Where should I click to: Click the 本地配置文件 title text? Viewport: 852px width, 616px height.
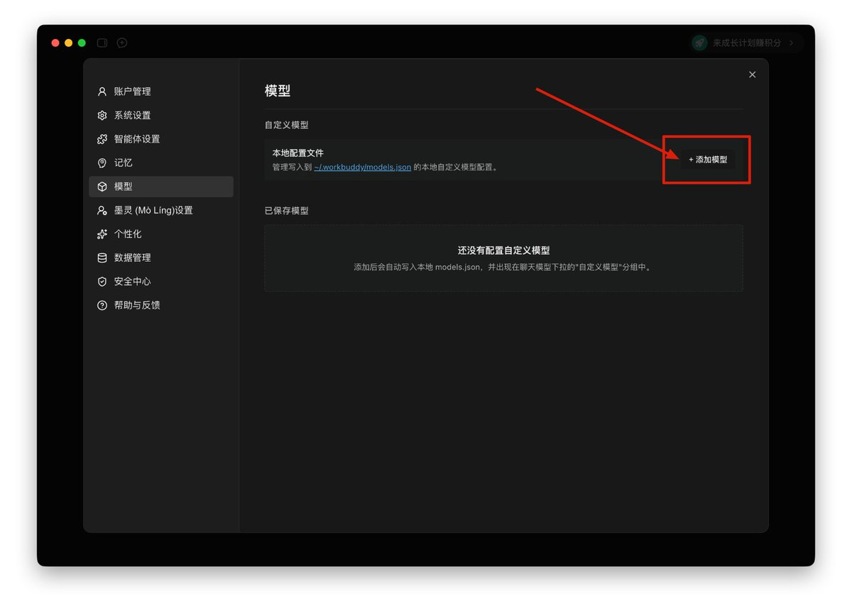[298, 153]
